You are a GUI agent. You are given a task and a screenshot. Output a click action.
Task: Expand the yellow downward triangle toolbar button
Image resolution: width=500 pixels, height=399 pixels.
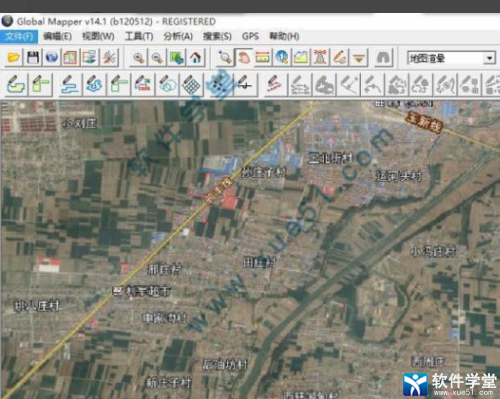[x=358, y=58]
